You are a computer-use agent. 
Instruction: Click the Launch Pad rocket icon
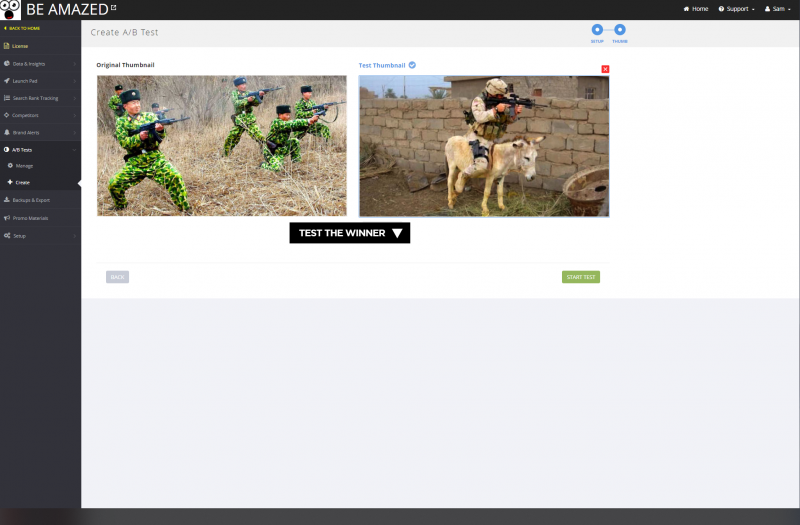point(7,80)
